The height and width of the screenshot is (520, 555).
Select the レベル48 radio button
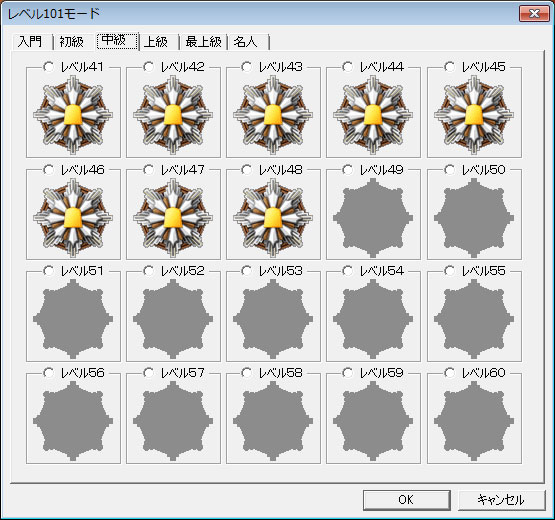click(x=247, y=170)
